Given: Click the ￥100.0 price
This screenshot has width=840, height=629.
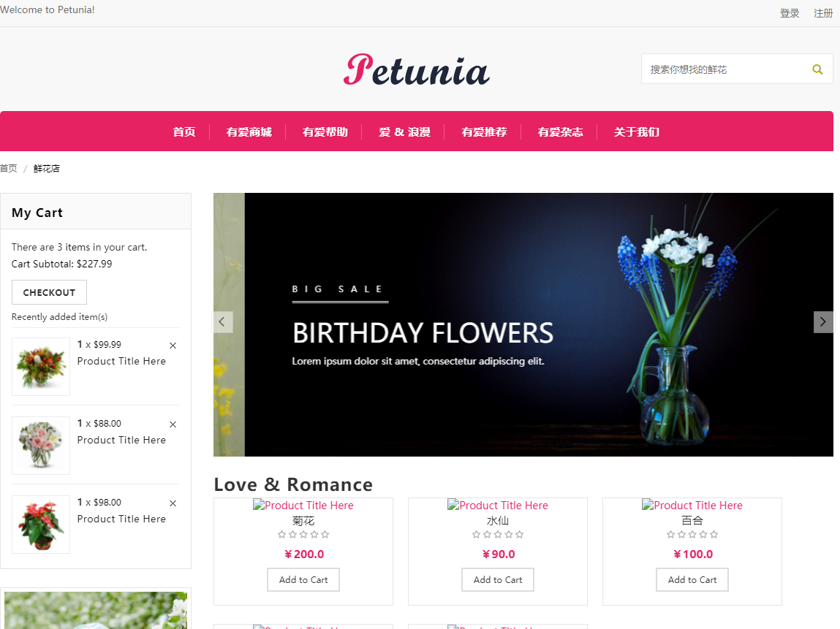Looking at the screenshot, I should click(692, 554).
